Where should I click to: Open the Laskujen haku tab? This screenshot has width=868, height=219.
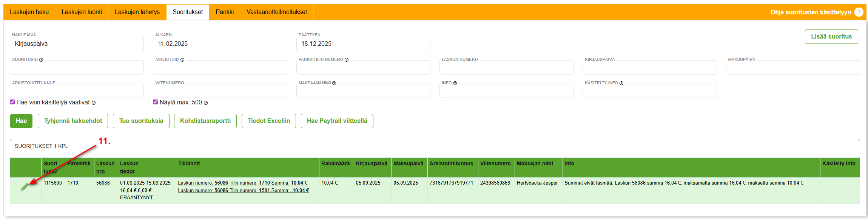click(x=29, y=12)
